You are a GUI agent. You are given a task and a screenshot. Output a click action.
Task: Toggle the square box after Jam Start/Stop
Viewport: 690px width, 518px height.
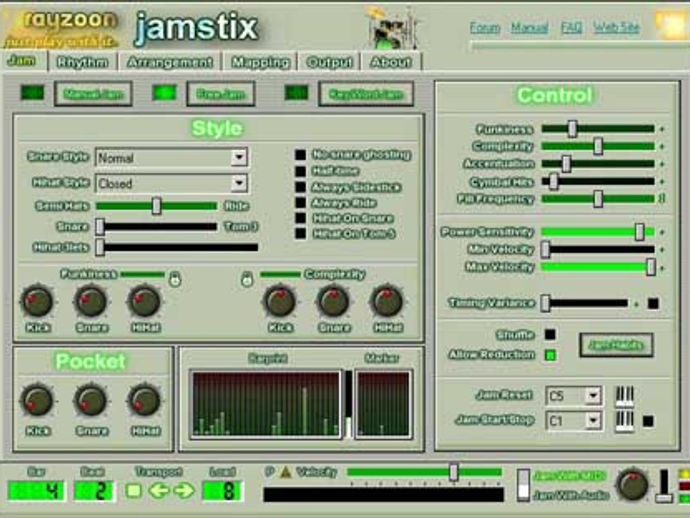coord(648,422)
